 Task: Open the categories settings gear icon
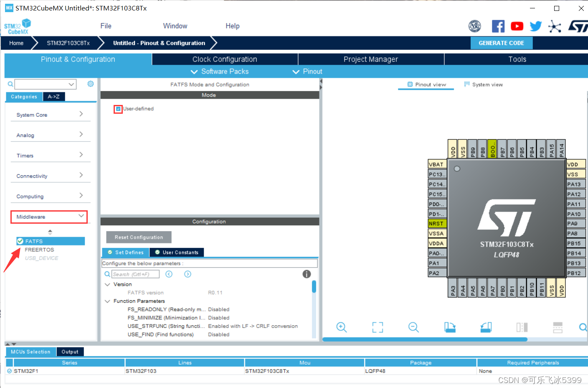pos(91,84)
